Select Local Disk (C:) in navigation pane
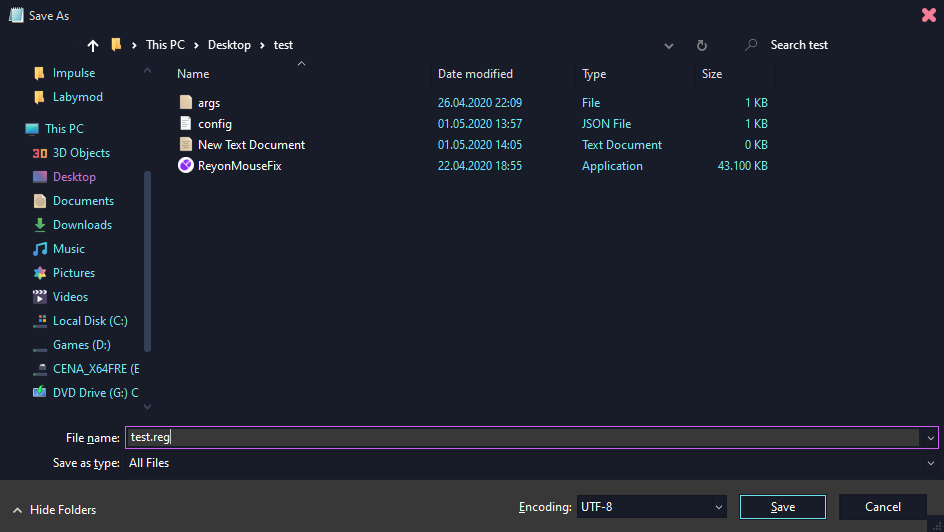The image size is (944, 532). (90, 321)
